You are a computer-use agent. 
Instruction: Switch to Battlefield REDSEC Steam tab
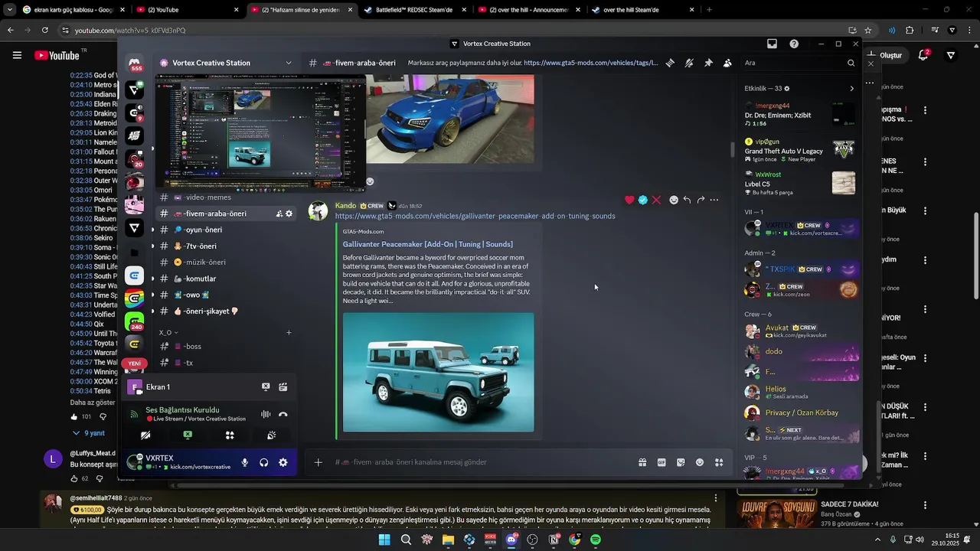tap(414, 10)
